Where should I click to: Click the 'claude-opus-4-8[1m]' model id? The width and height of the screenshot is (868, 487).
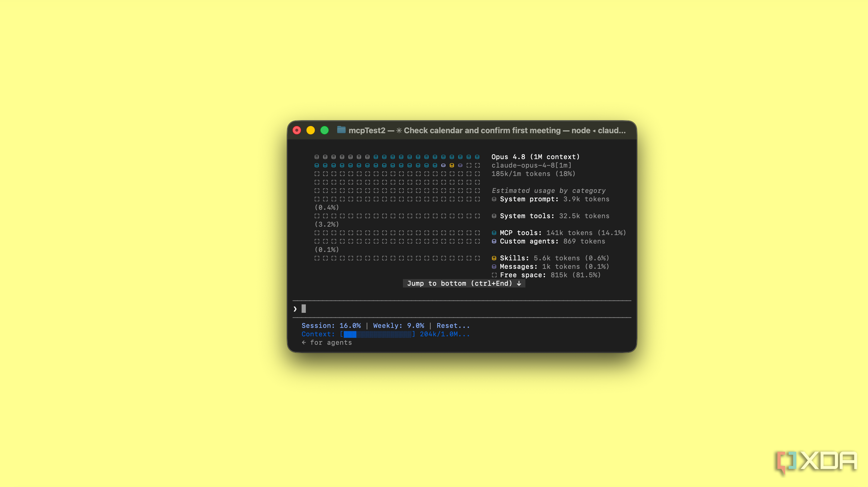tap(531, 165)
